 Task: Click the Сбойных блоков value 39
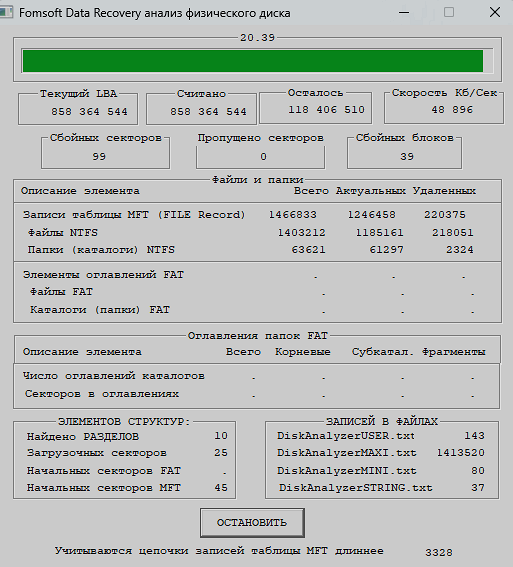click(407, 157)
